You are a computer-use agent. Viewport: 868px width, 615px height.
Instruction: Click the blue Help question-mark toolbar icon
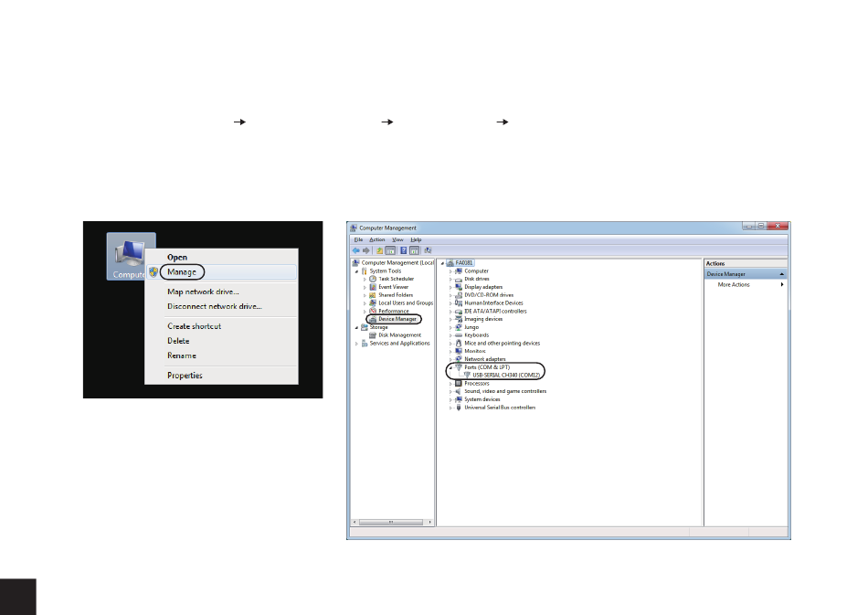pyautogui.click(x=404, y=250)
